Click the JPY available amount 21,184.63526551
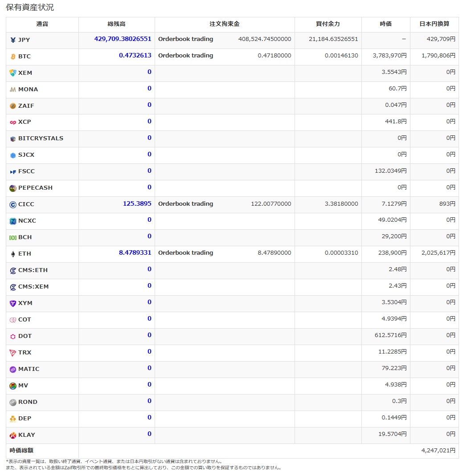Image resolution: width=463 pixels, height=476 pixels. [x=333, y=39]
